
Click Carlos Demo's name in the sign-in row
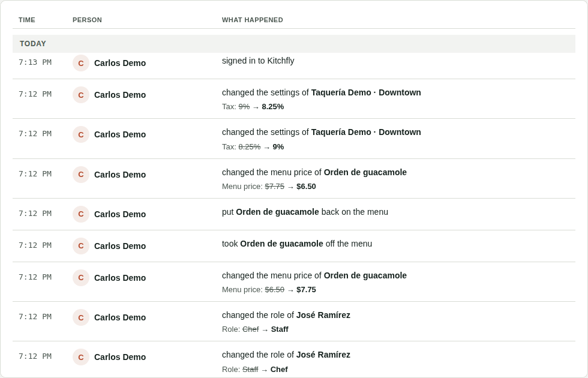[120, 63]
